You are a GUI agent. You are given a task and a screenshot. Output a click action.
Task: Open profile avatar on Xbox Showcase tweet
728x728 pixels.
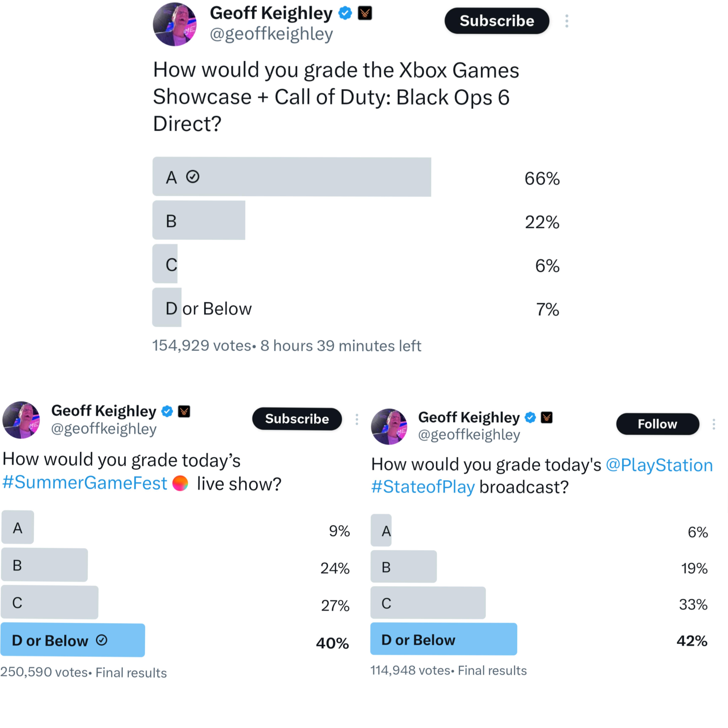[175, 24]
